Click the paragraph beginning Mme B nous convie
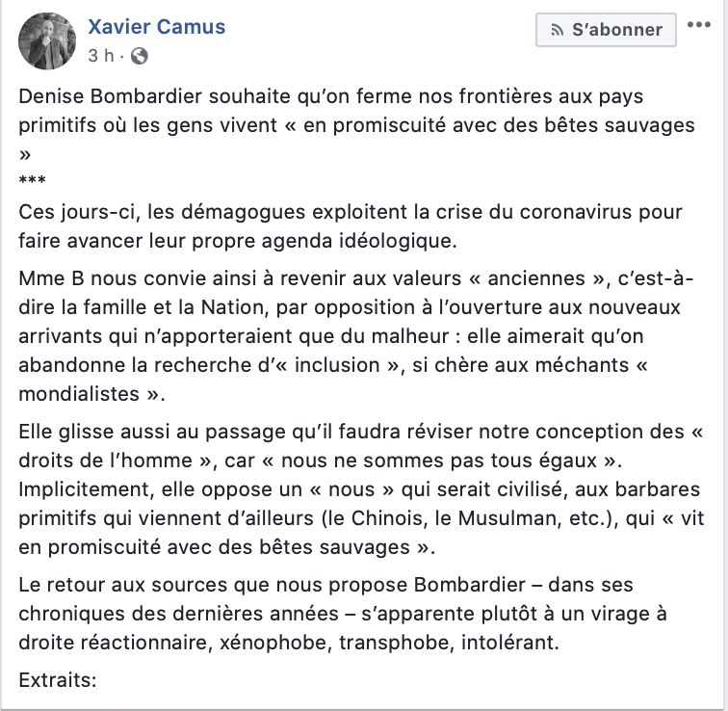Image resolution: width=728 pixels, height=711 pixels. 356,336
